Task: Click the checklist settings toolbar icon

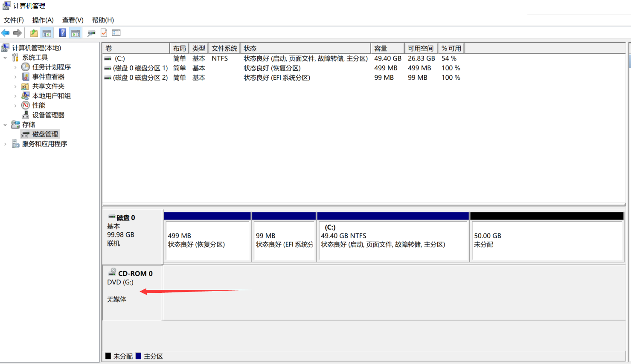Action: tap(116, 33)
